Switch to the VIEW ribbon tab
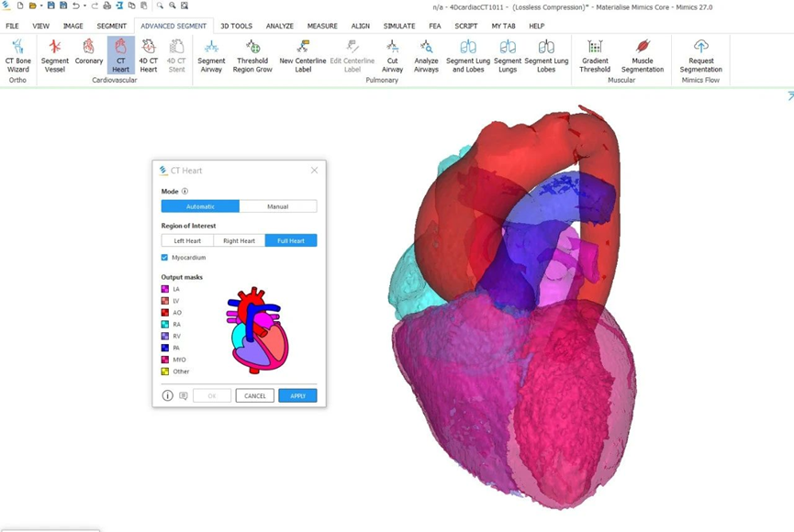The width and height of the screenshot is (794, 532). 41,26
